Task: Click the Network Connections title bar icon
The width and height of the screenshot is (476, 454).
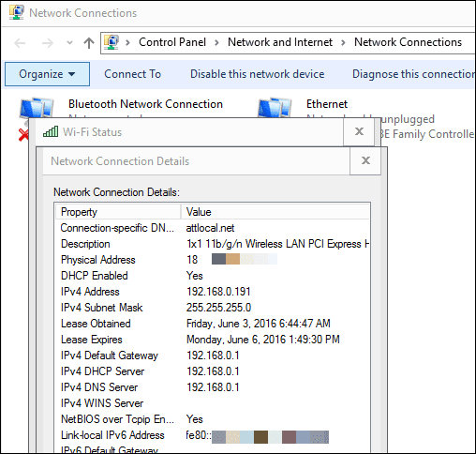Action: pos(17,12)
